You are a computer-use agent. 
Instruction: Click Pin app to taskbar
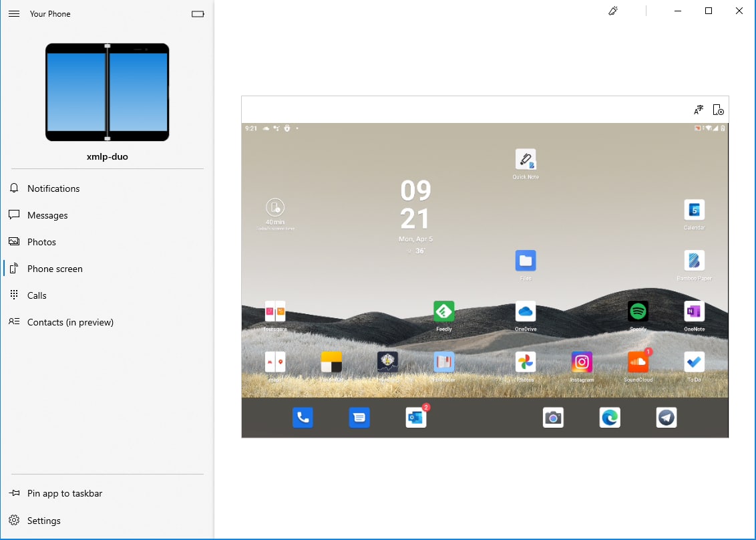pyautogui.click(x=107, y=493)
